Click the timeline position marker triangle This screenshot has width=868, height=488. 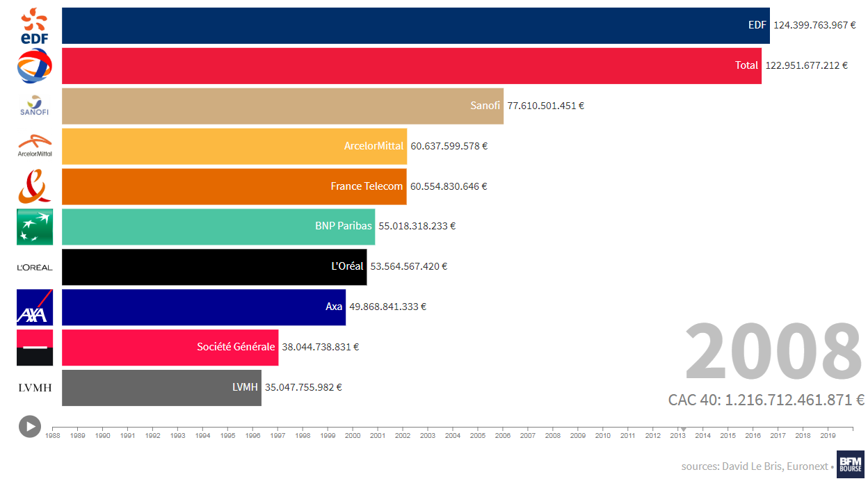pyautogui.click(x=683, y=429)
